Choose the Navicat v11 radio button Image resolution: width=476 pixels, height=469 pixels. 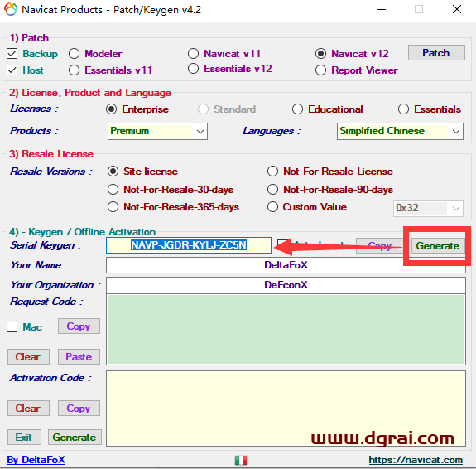pyautogui.click(x=193, y=54)
